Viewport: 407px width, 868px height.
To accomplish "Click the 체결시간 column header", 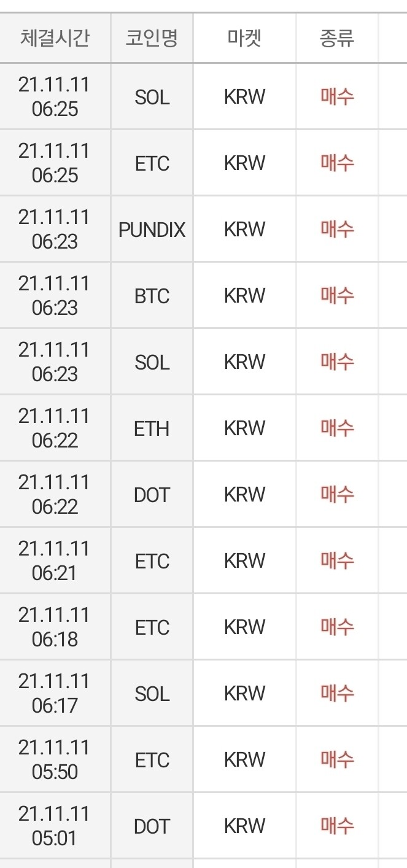I will coord(54,38).
